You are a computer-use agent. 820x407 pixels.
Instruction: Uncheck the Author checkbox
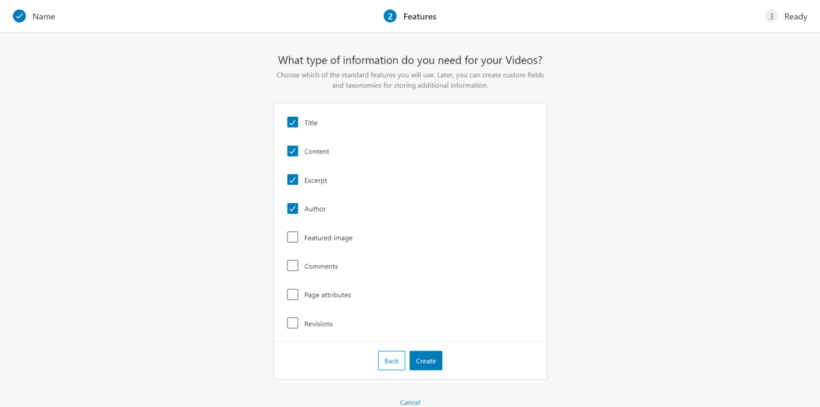click(x=293, y=209)
